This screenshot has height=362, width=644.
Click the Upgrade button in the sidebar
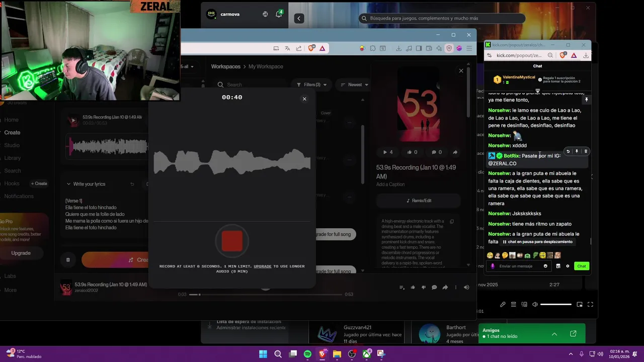pyautogui.click(x=21, y=253)
